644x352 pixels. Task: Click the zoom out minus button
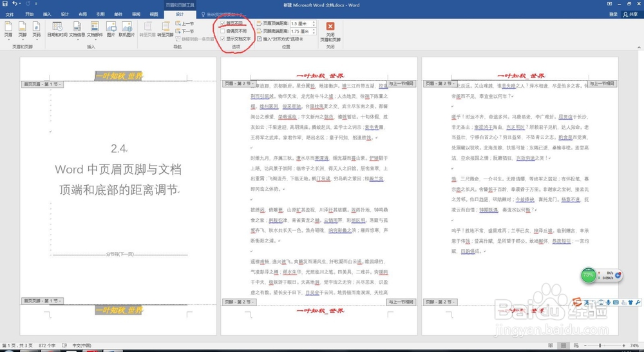pos(585,346)
